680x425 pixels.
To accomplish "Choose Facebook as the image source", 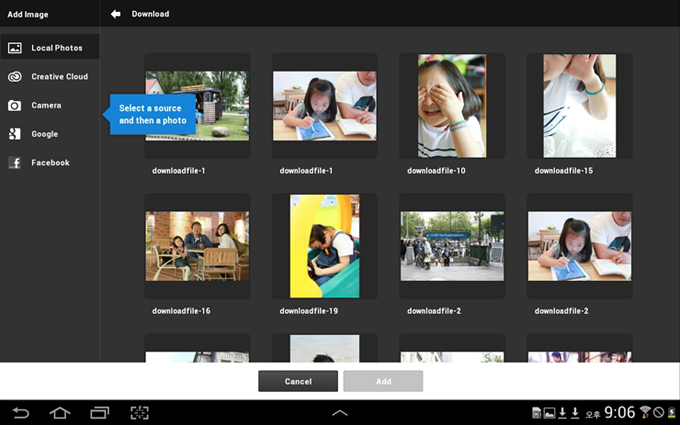I will click(50, 162).
